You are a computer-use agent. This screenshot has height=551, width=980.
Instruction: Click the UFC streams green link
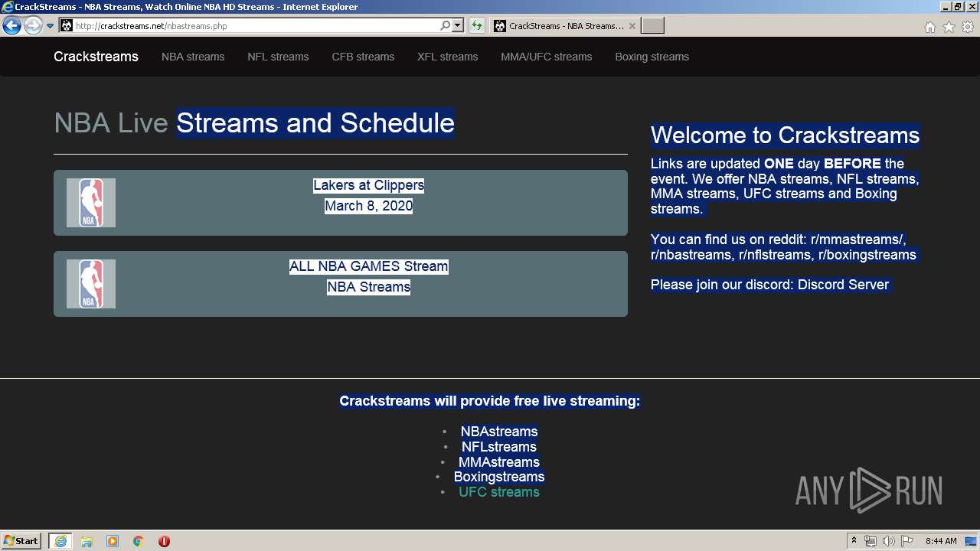point(499,492)
